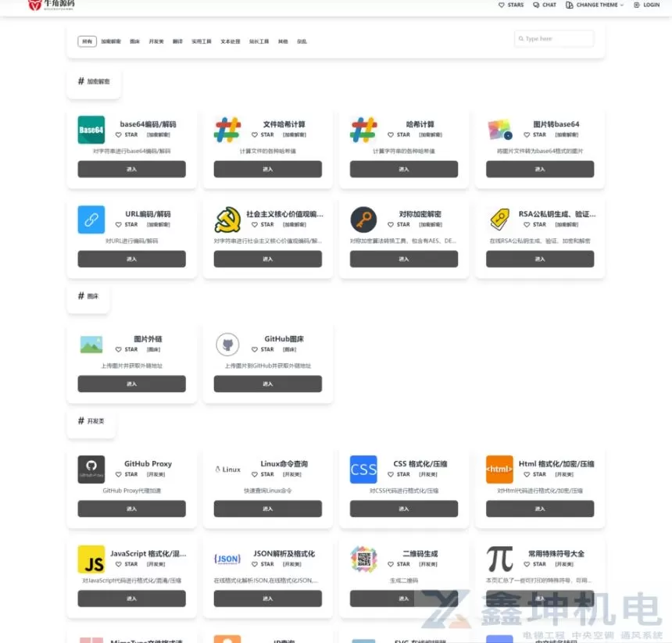
Task: Click the orange key icon for 对称加密解密
Action: pyautogui.click(x=363, y=220)
